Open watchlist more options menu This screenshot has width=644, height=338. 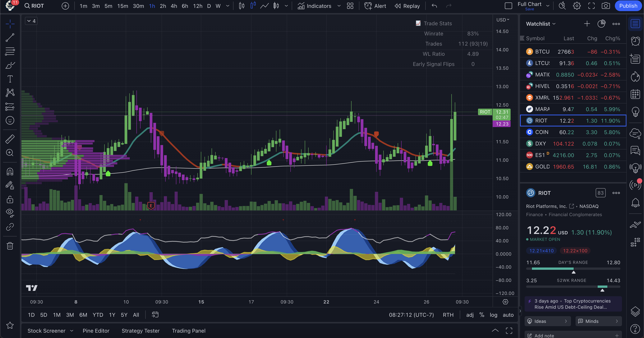616,24
